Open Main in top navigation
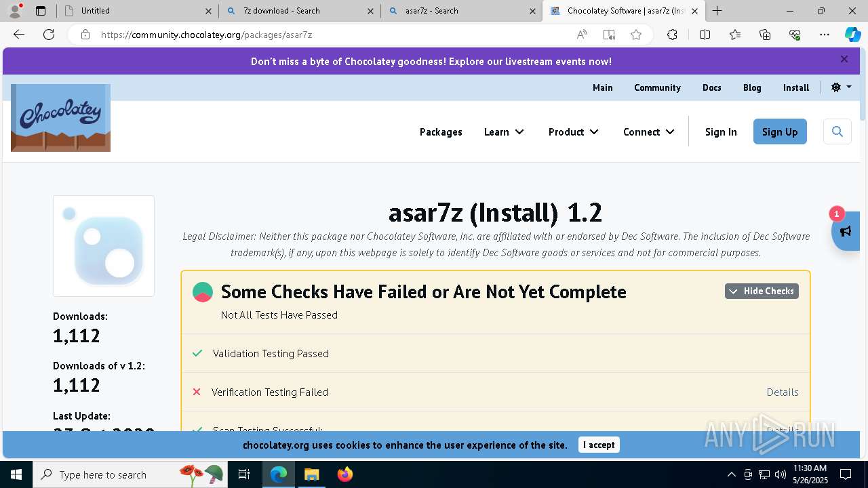The width and height of the screenshot is (868, 488). [602, 87]
